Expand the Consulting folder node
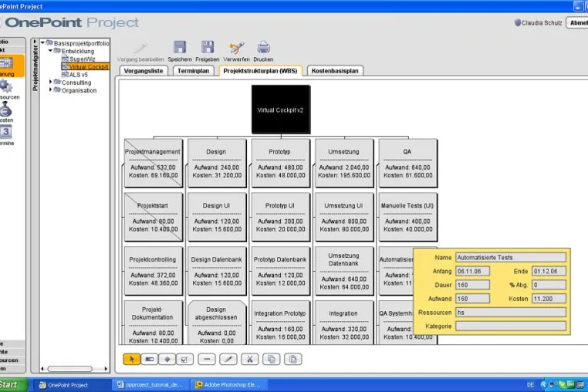Image resolution: width=588 pixels, height=392 pixels. 50,82
